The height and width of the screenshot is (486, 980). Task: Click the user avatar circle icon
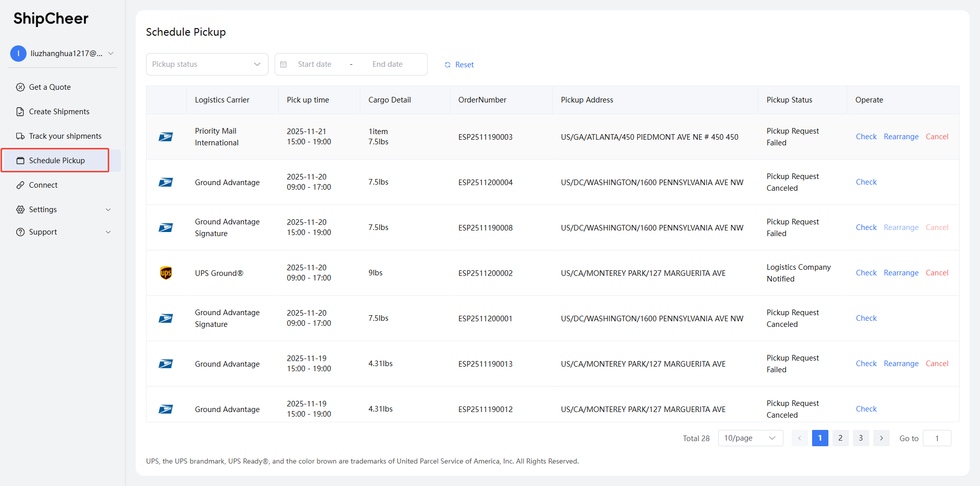pos(18,54)
